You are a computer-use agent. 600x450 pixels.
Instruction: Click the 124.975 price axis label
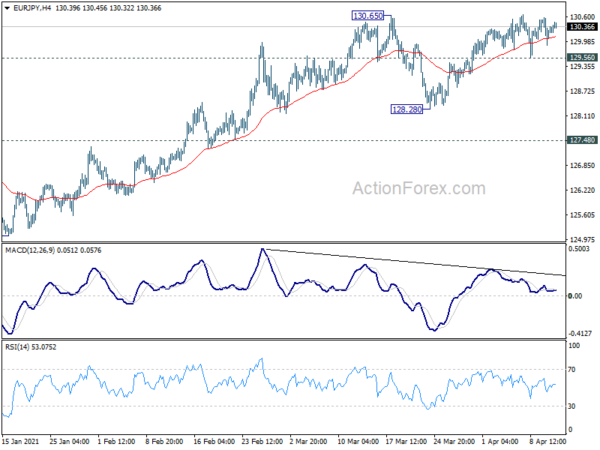(582, 240)
